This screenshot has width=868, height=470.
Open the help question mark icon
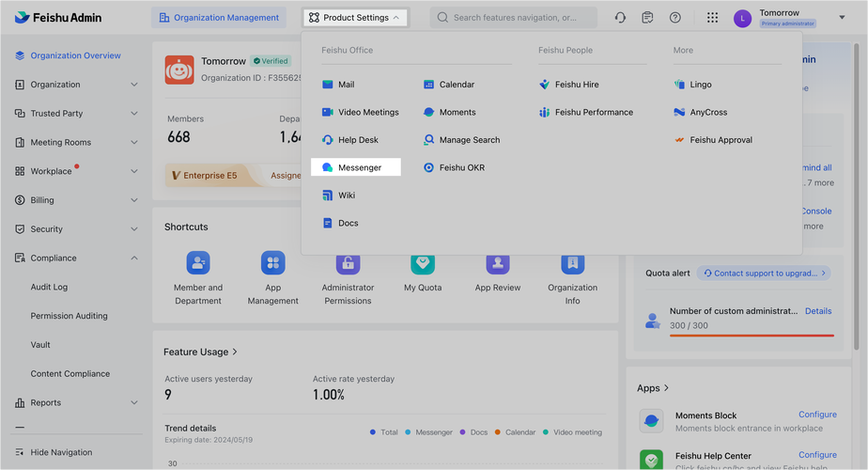[674, 18]
